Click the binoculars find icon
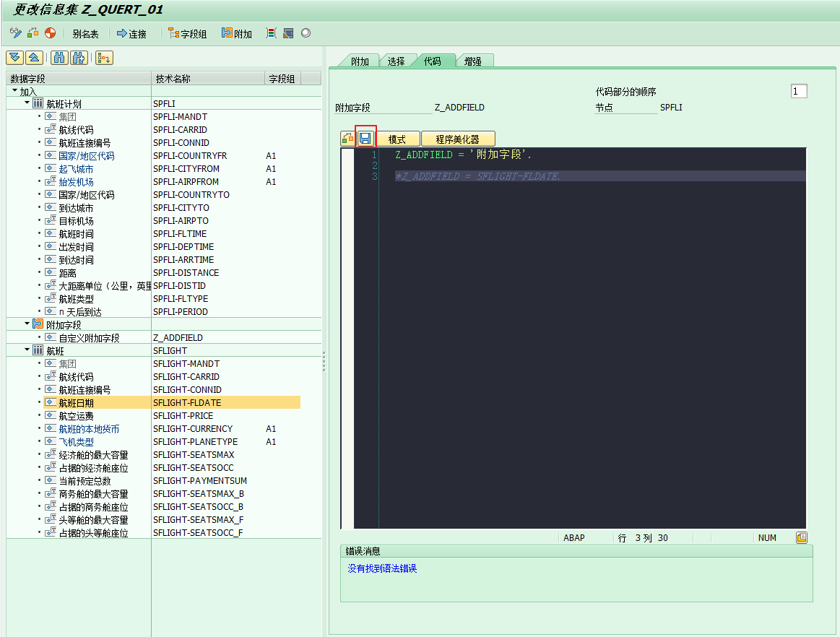 pyautogui.click(x=60, y=58)
